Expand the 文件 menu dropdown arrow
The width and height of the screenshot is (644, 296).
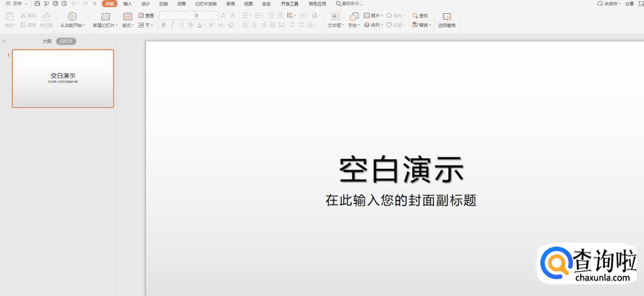click(x=26, y=4)
